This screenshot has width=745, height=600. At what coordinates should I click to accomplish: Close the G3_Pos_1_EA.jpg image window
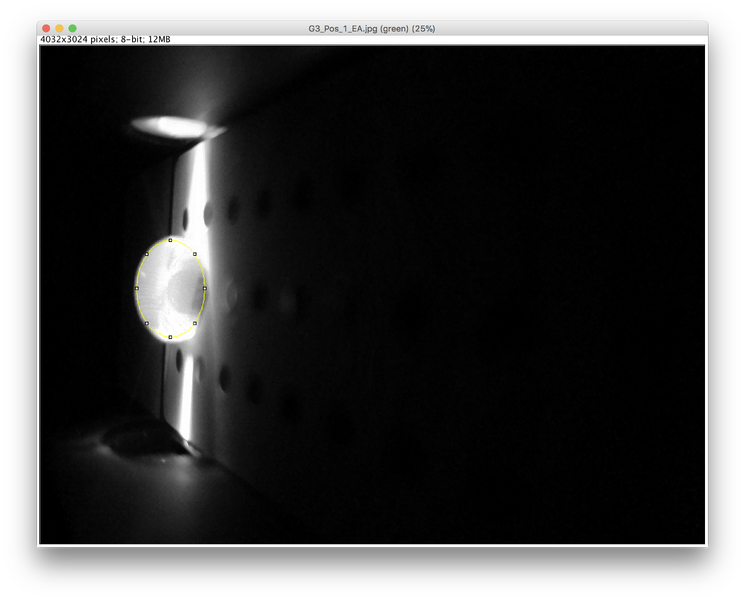coord(46,28)
